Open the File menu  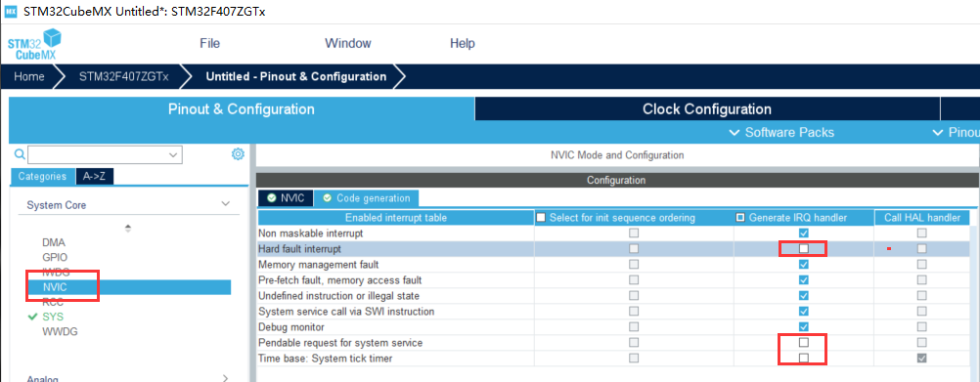click(210, 44)
